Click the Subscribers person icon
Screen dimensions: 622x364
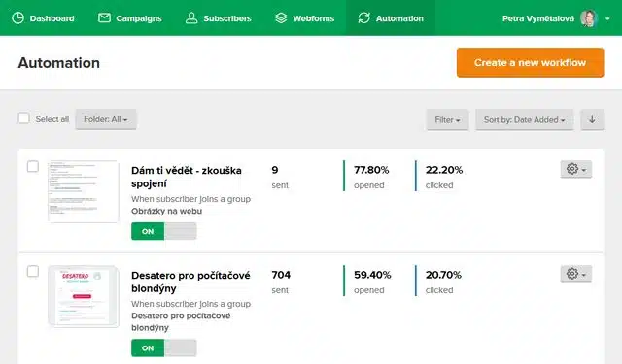coord(191,17)
